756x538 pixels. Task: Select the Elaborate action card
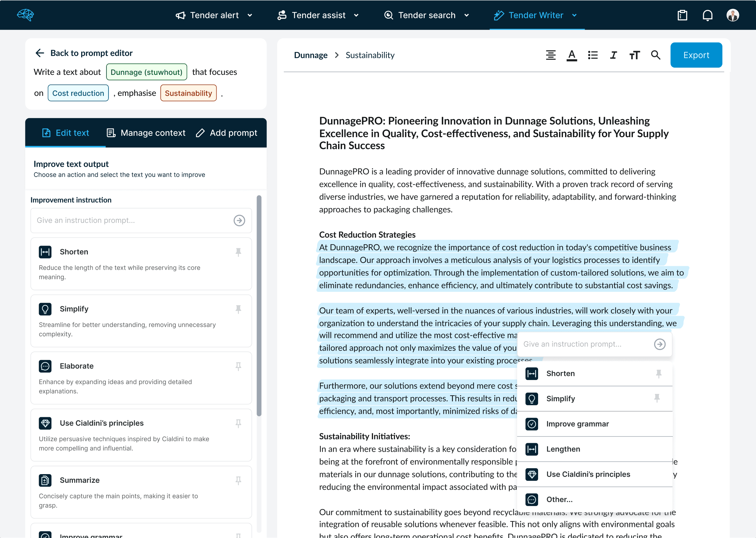(x=141, y=378)
